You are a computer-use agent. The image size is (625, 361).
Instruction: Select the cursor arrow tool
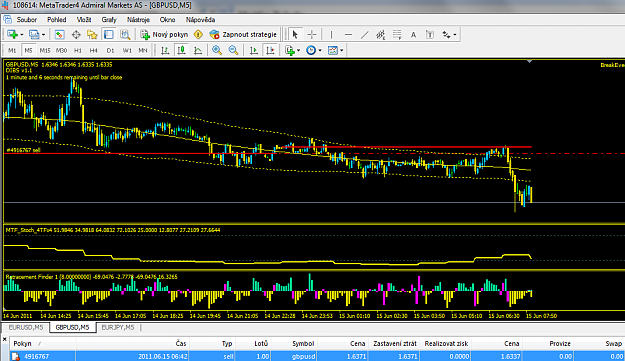pyautogui.click(x=295, y=35)
